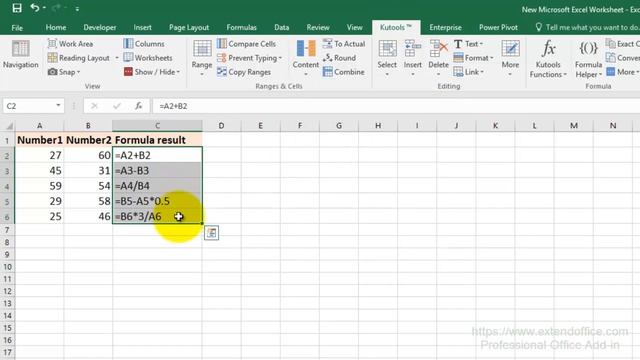Viewport: 640px width, 360px height.
Task: Open Kutools Functions menu
Action: click(548, 59)
